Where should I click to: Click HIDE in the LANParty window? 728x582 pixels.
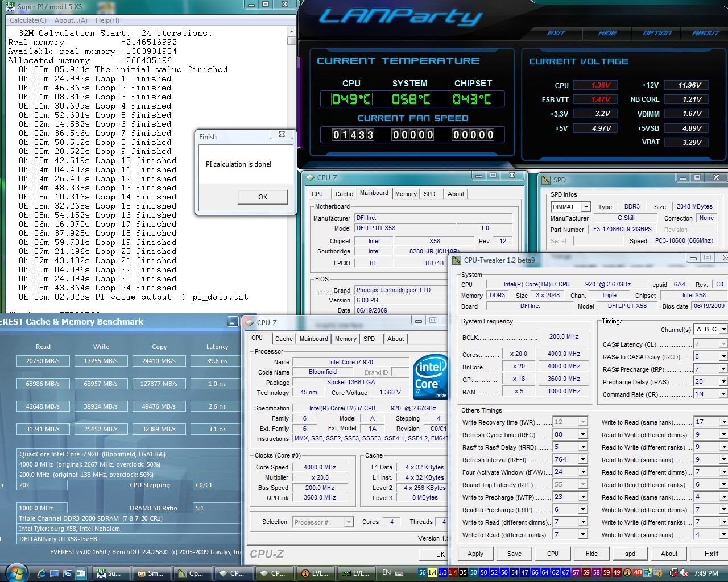[x=607, y=33]
